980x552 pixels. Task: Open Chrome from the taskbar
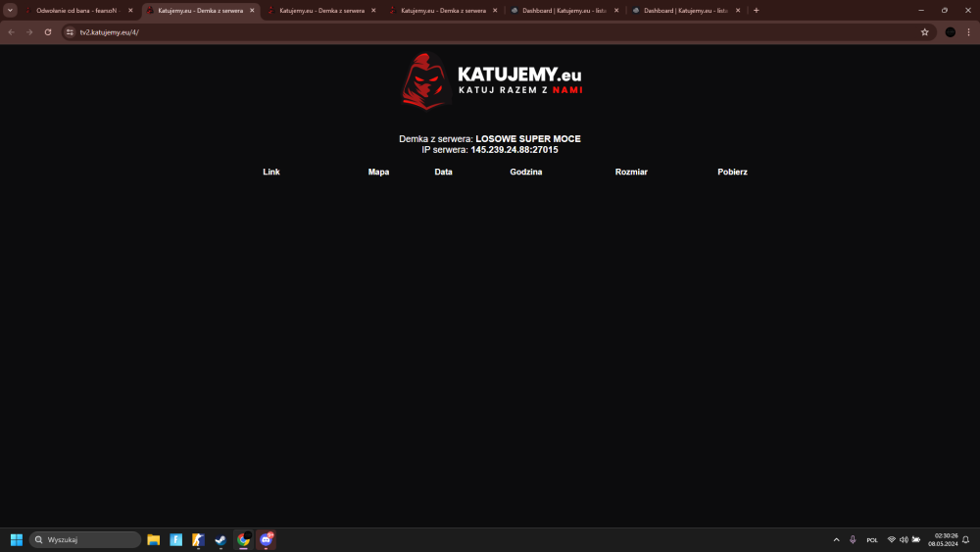(243, 539)
